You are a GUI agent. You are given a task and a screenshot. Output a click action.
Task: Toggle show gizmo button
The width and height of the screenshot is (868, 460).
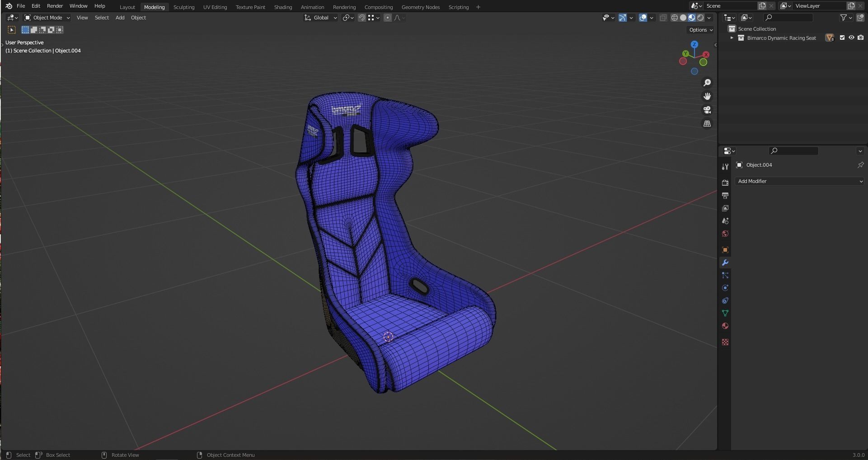point(623,18)
